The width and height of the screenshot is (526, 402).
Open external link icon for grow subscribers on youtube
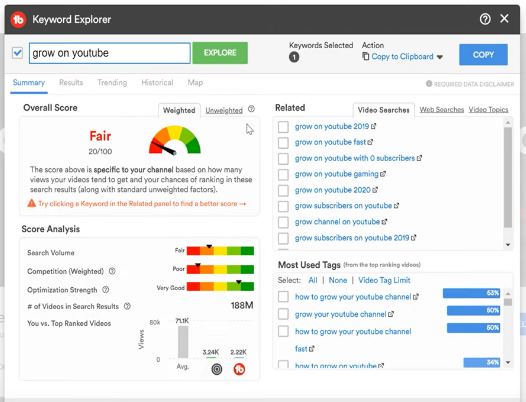pos(396,206)
